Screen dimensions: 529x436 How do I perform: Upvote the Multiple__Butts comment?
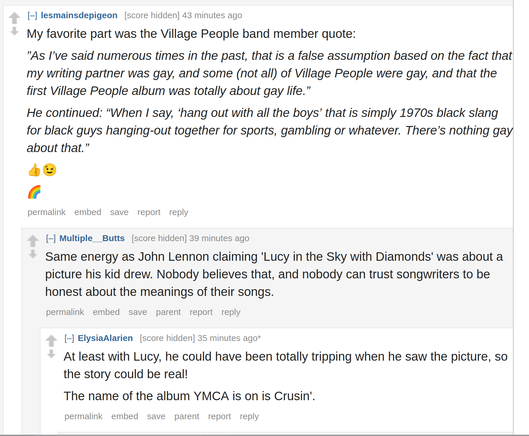[x=33, y=241]
